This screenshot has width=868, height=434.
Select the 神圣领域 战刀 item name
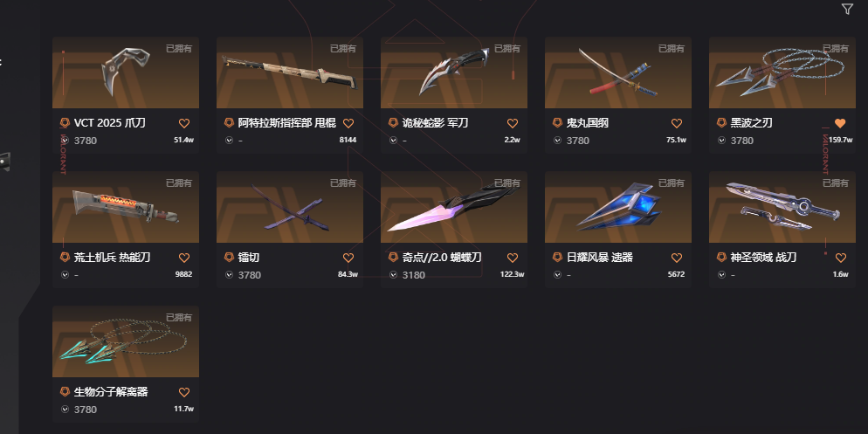coord(755,258)
